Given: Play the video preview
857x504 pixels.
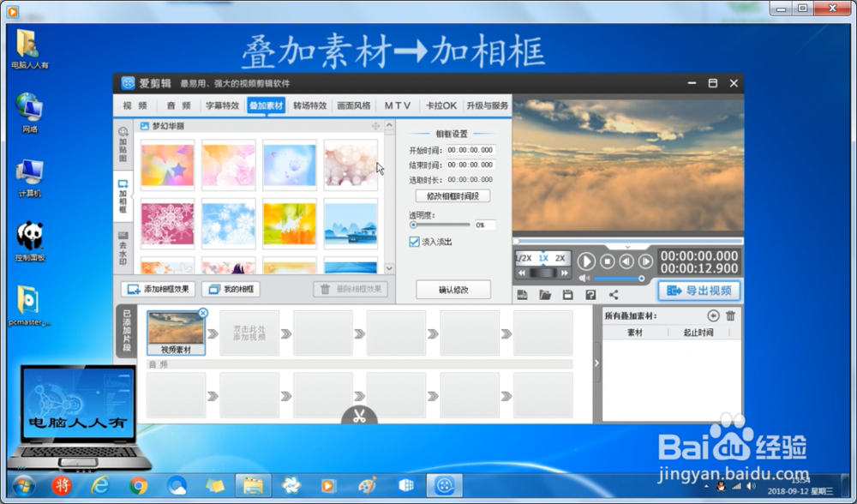Looking at the screenshot, I should point(586,261).
